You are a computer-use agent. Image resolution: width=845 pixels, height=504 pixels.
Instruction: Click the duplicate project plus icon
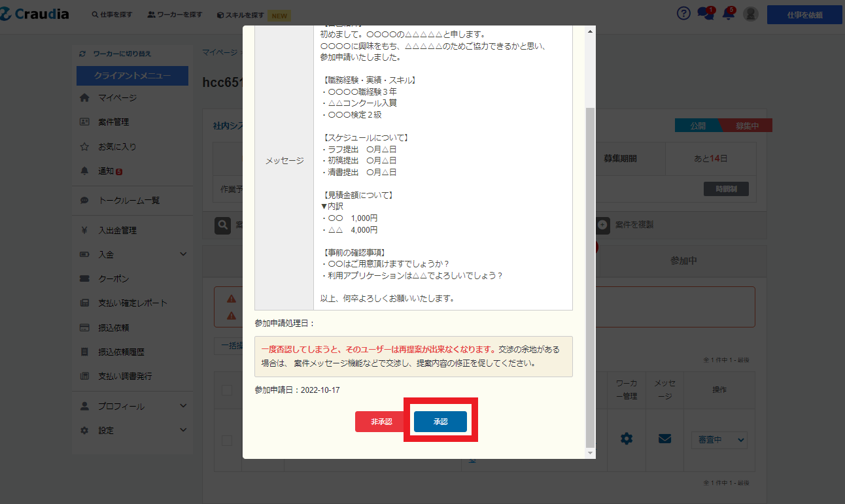pos(603,225)
